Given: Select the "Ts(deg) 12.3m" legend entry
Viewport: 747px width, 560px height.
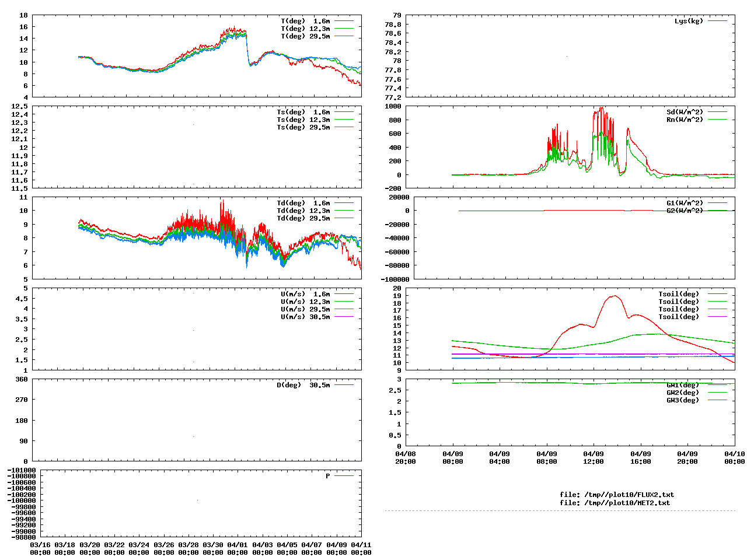Looking at the screenshot, I should point(303,120).
